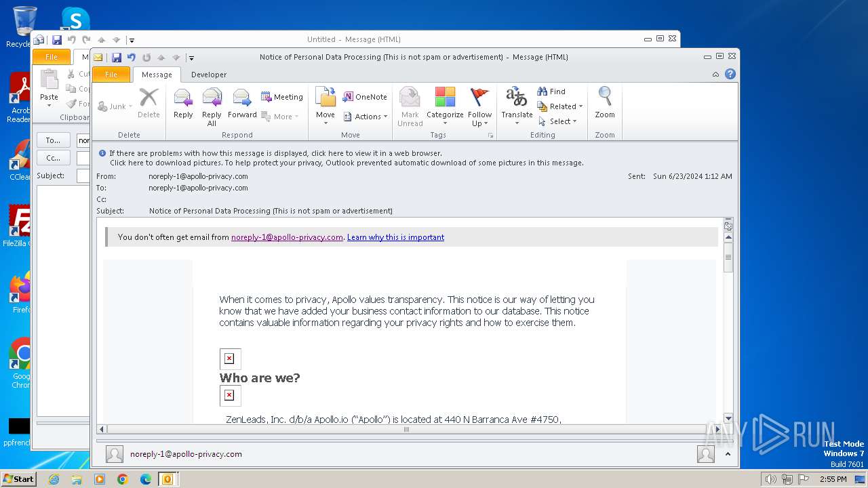Click the Undo icon in quick access toolbar
This screenshot has width=868, height=488.
132,58
